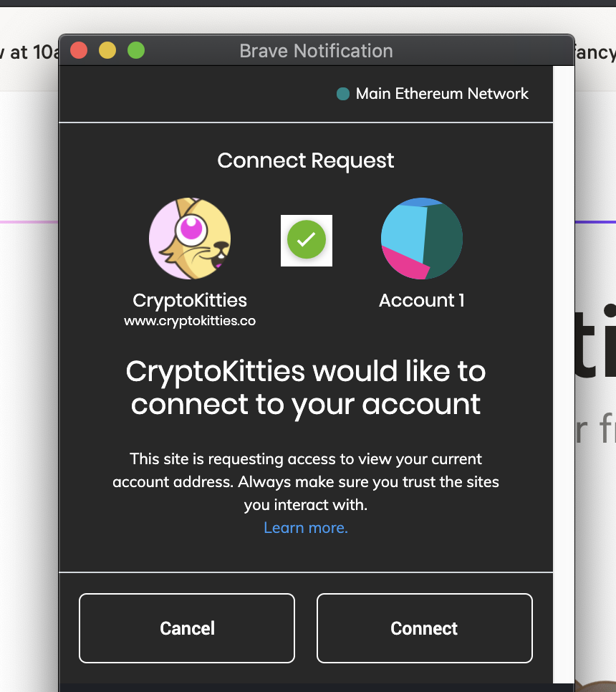Close the Brave Notification window
Screen dimensions: 616x692
pos(79,50)
